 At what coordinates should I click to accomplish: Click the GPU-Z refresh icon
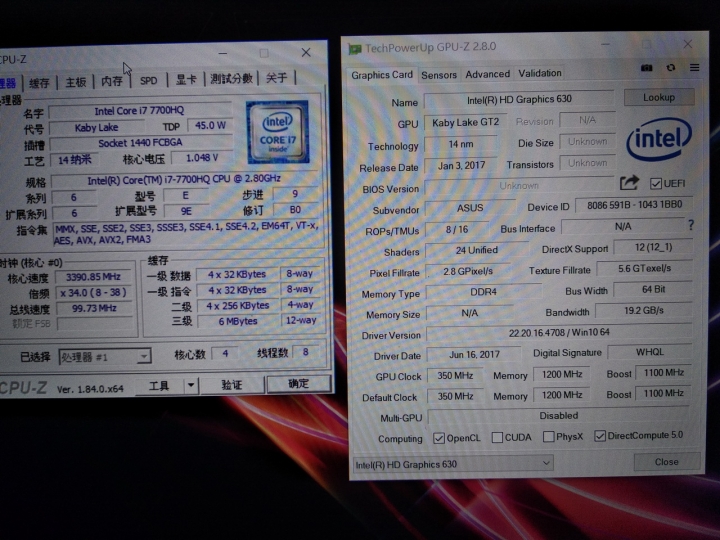click(671, 68)
